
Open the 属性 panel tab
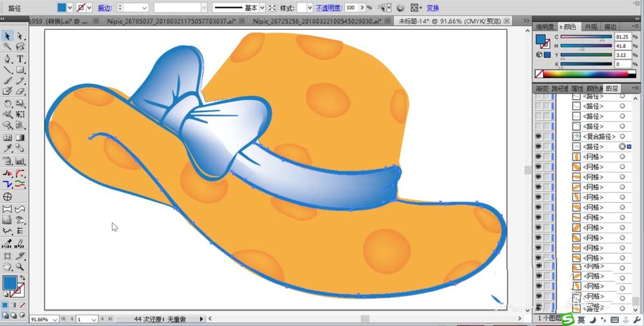(576, 88)
